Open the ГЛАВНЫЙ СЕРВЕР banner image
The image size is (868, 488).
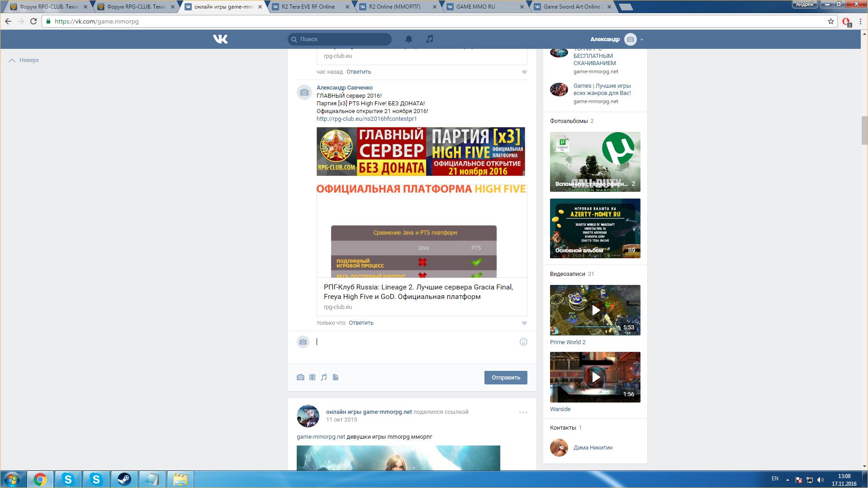tap(421, 152)
